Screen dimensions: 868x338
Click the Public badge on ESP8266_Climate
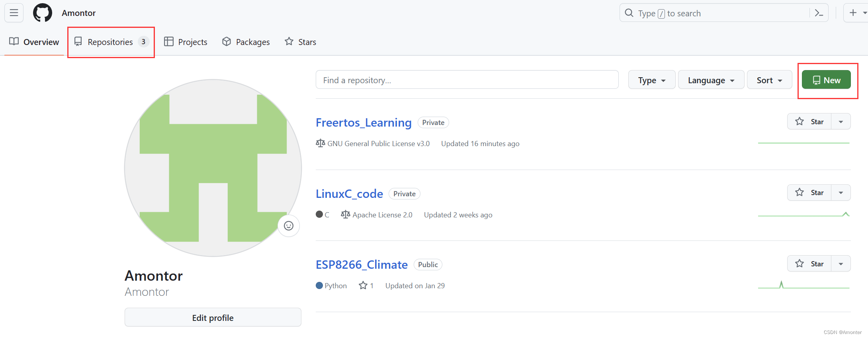(428, 265)
